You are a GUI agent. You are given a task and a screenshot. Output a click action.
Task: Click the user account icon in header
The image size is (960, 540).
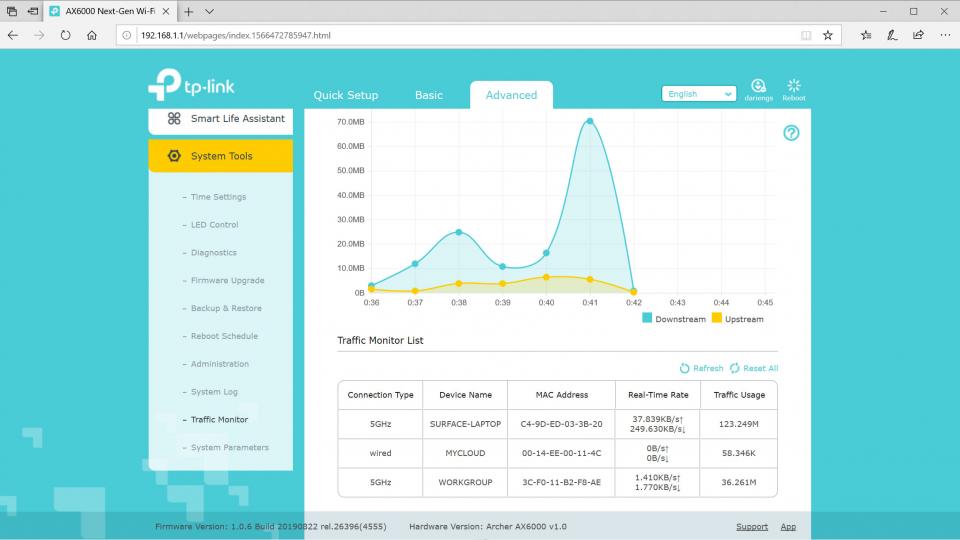[759, 87]
